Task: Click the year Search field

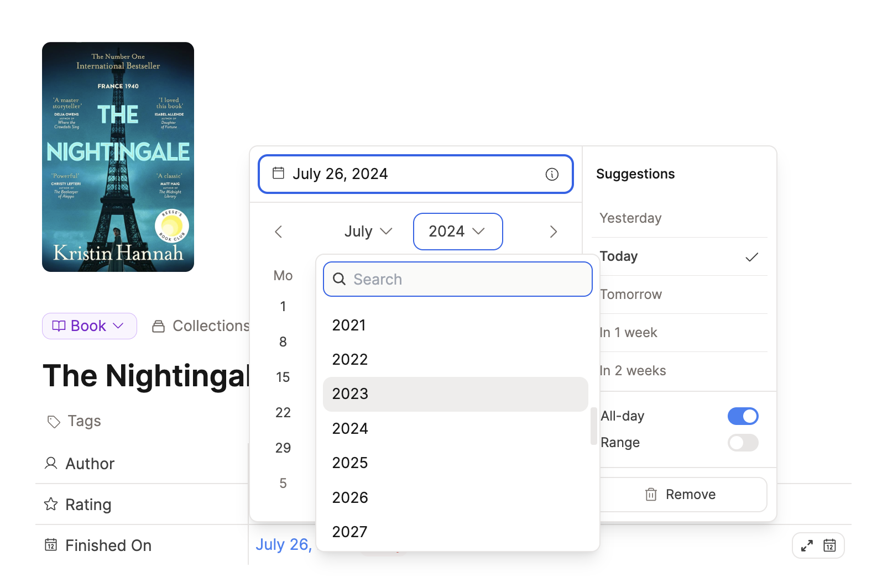Action: click(x=457, y=279)
